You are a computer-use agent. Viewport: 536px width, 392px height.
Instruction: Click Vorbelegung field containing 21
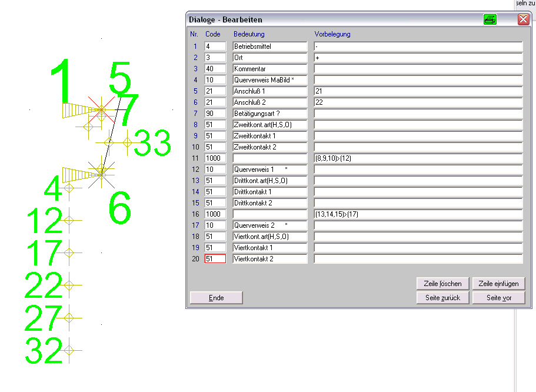tap(418, 91)
